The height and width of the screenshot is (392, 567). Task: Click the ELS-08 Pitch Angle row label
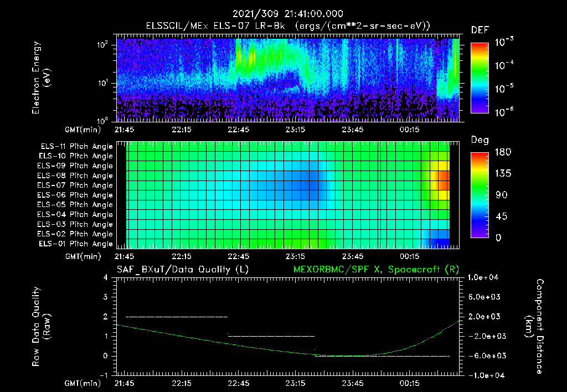point(75,176)
